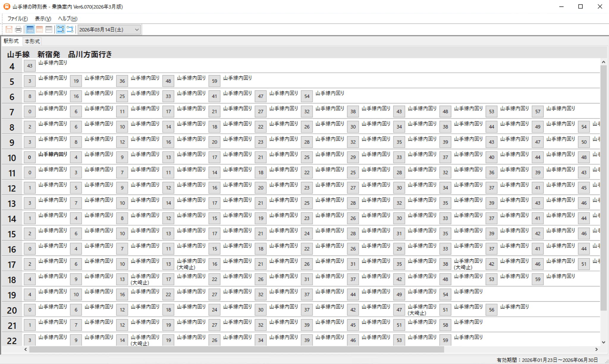Select the blue list-view timetable icon
The height and width of the screenshot is (364, 609).
click(x=30, y=29)
